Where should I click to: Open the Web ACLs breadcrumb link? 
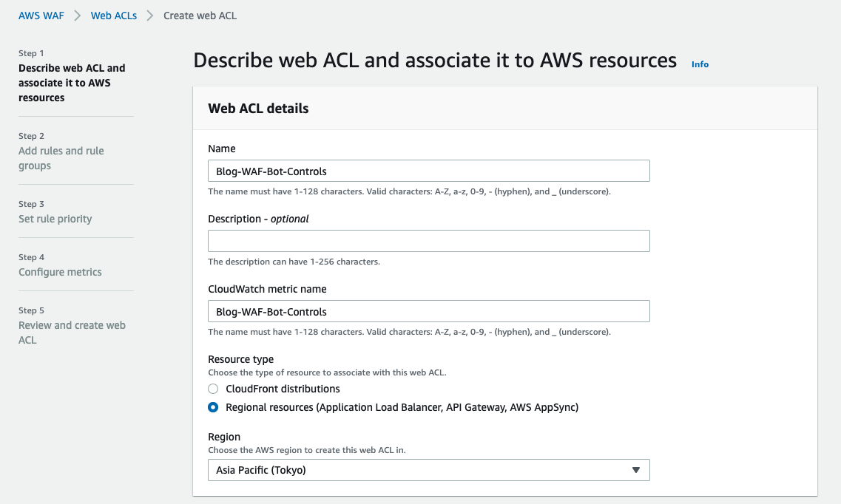pyautogui.click(x=113, y=15)
